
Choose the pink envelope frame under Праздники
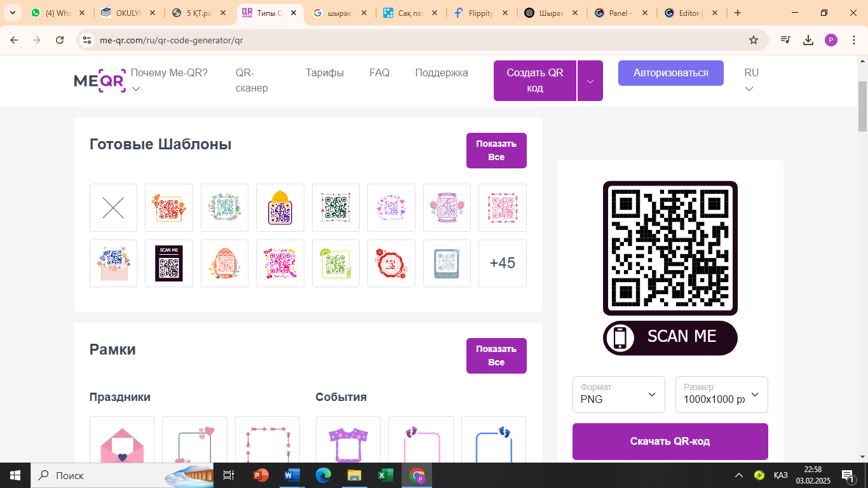tap(122, 440)
